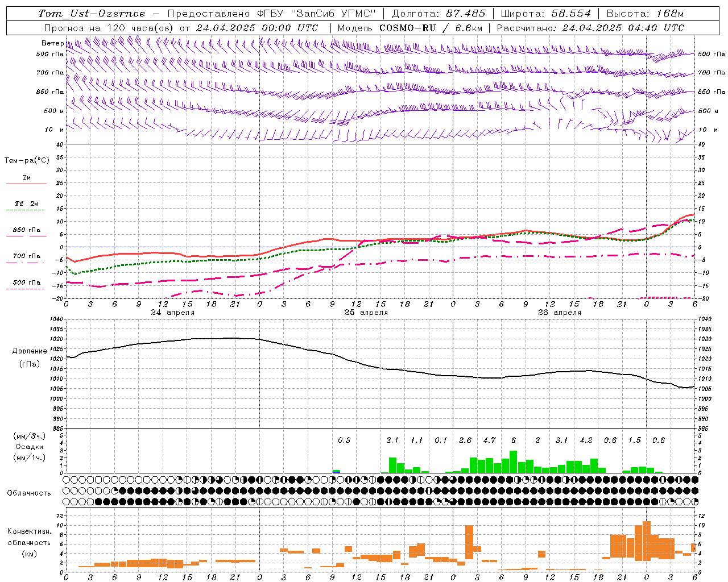Click the (мм/3ч.) precipitation unit label
728x582 pixels.
click(30, 436)
